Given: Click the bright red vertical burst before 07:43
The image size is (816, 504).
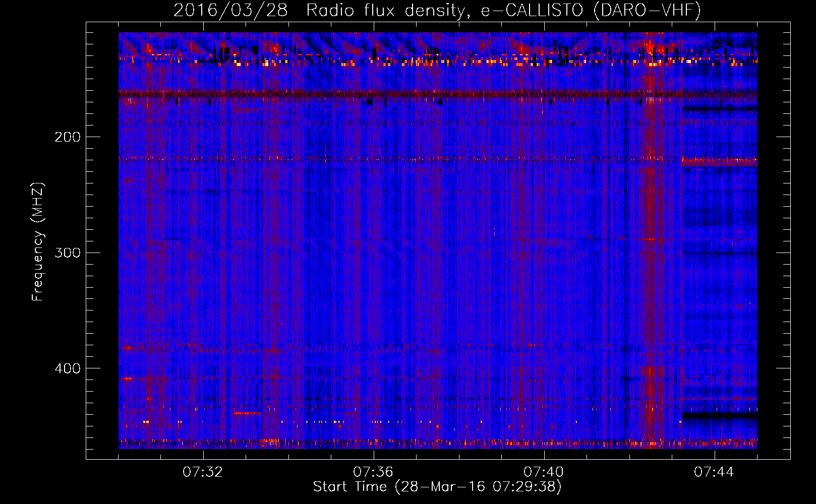Looking at the screenshot, I should (651, 252).
